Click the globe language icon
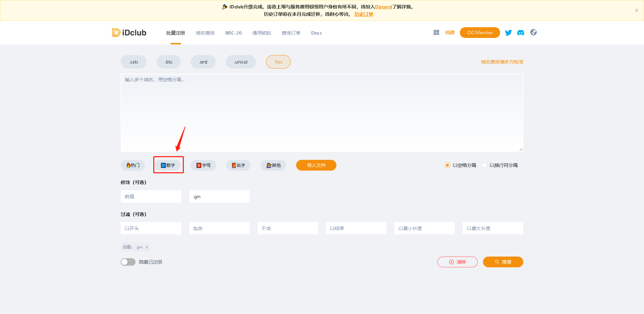This screenshot has width=644, height=314. coord(533,32)
